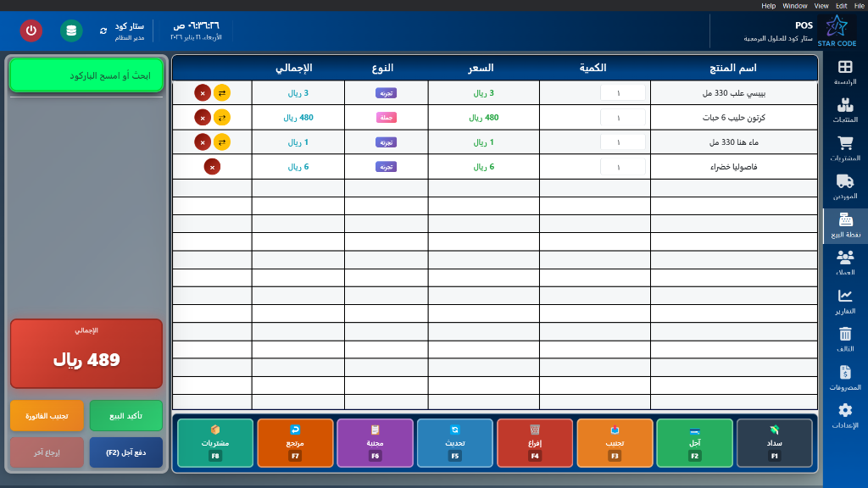Open the المصروفات (Expenses) sidebar icon
The width and height of the screenshot is (868, 488).
tap(845, 371)
